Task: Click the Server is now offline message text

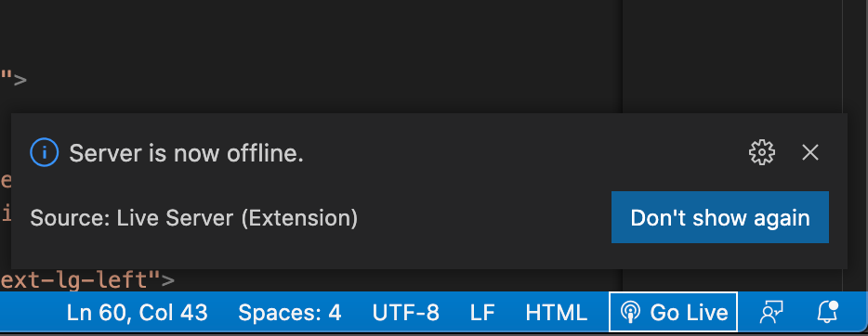Action: pos(186,153)
